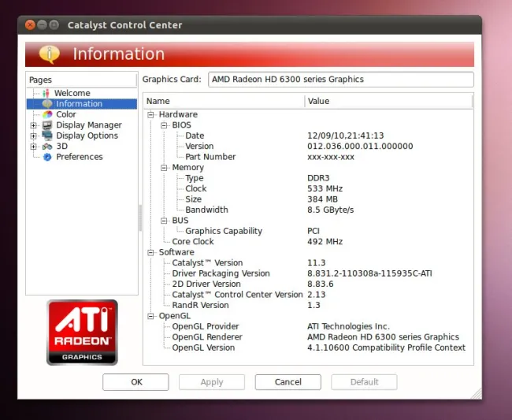Click the Value column header

[x=388, y=101]
